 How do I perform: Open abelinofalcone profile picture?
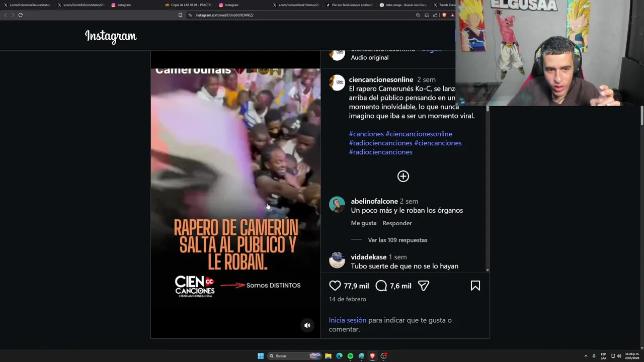(x=337, y=205)
